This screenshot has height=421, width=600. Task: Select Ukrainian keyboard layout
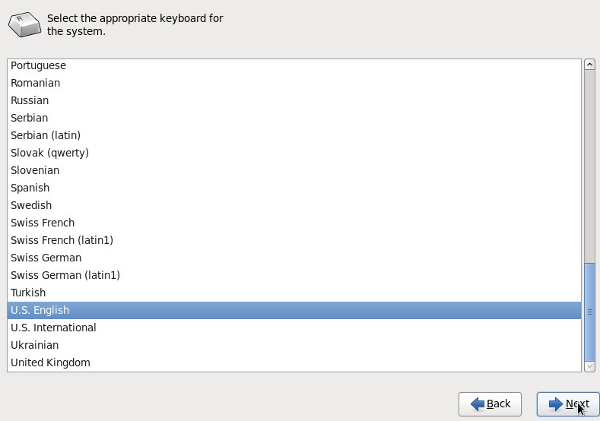(294, 345)
